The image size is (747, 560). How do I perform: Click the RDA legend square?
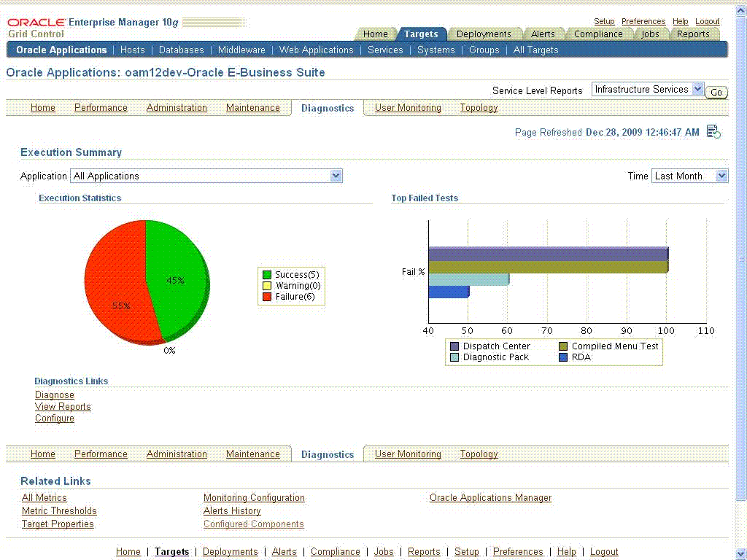point(563,357)
